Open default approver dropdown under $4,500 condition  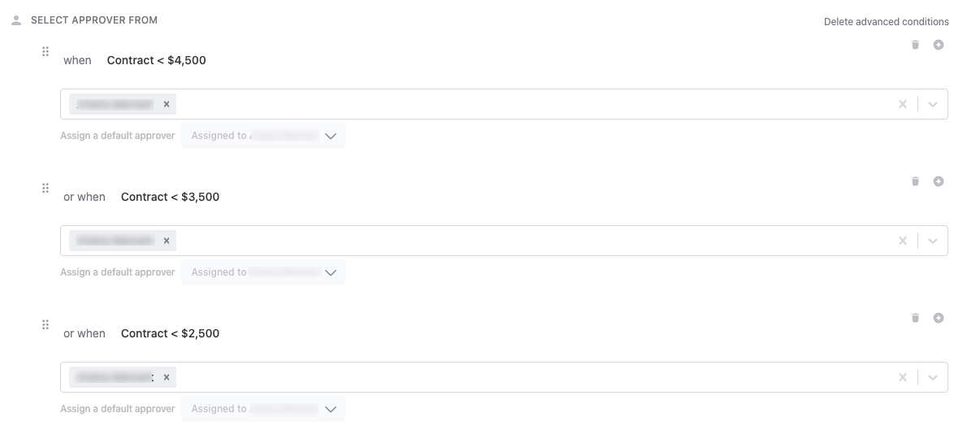coord(263,136)
